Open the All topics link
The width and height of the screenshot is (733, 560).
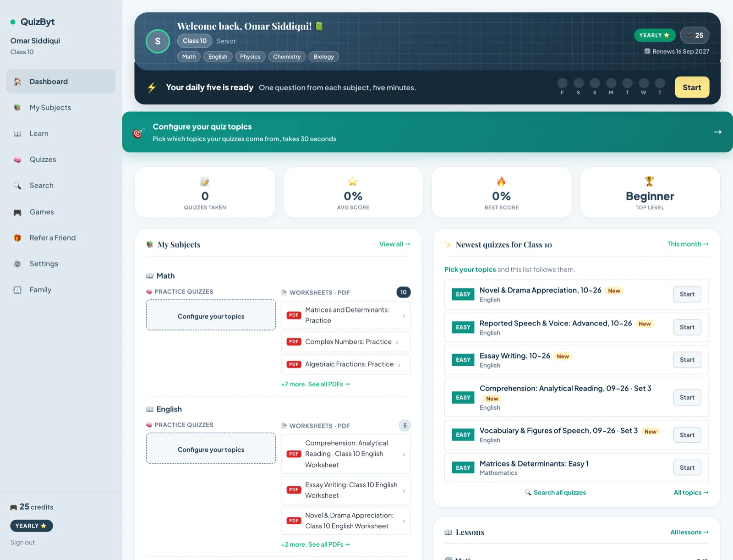tap(691, 493)
